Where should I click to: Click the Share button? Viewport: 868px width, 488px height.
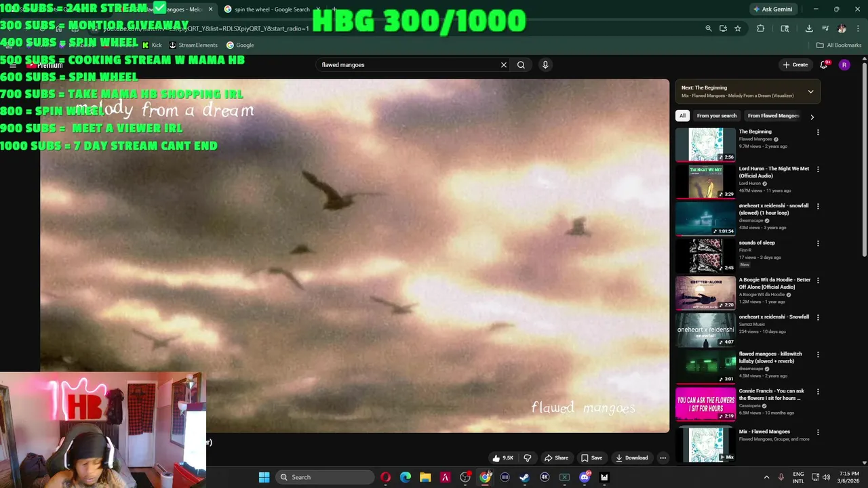557,457
